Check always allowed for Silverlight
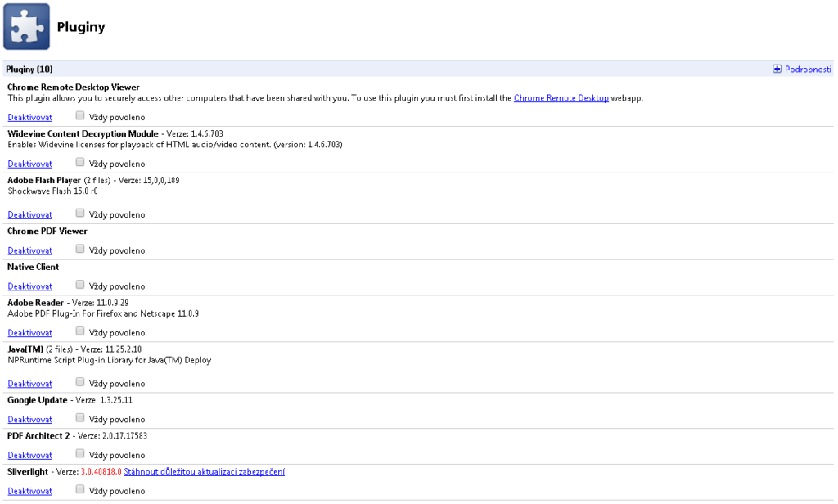This screenshot has width=838, height=504. click(x=80, y=490)
